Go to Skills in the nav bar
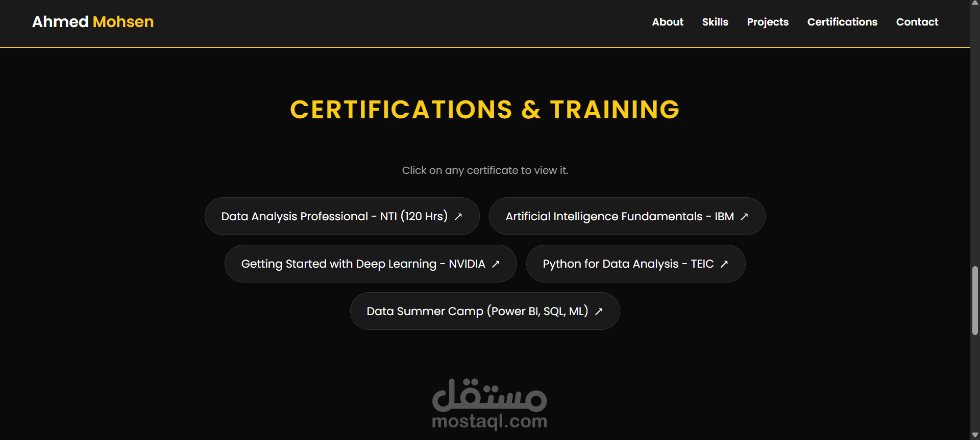980x440 pixels. [x=715, y=22]
